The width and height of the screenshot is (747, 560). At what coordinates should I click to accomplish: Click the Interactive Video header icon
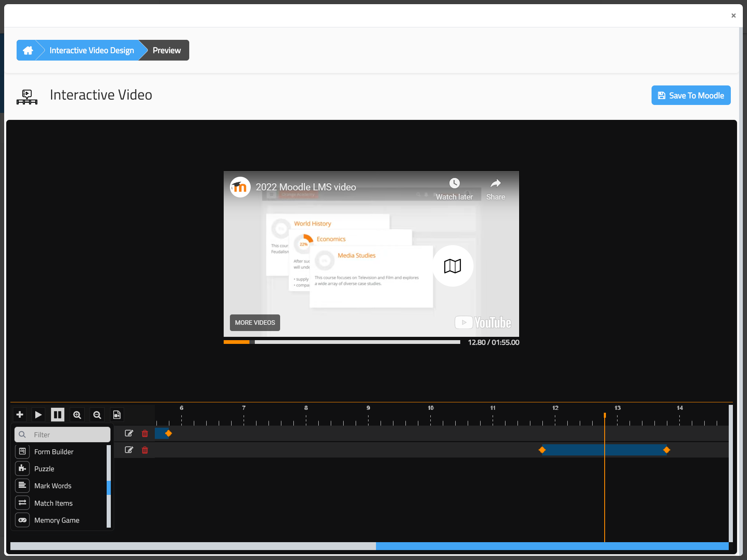(27, 96)
